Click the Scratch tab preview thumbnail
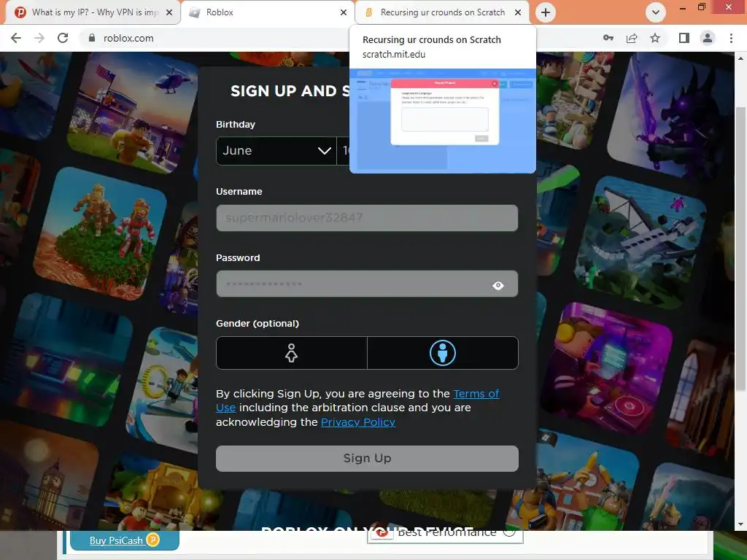The image size is (747, 560). 443,121
